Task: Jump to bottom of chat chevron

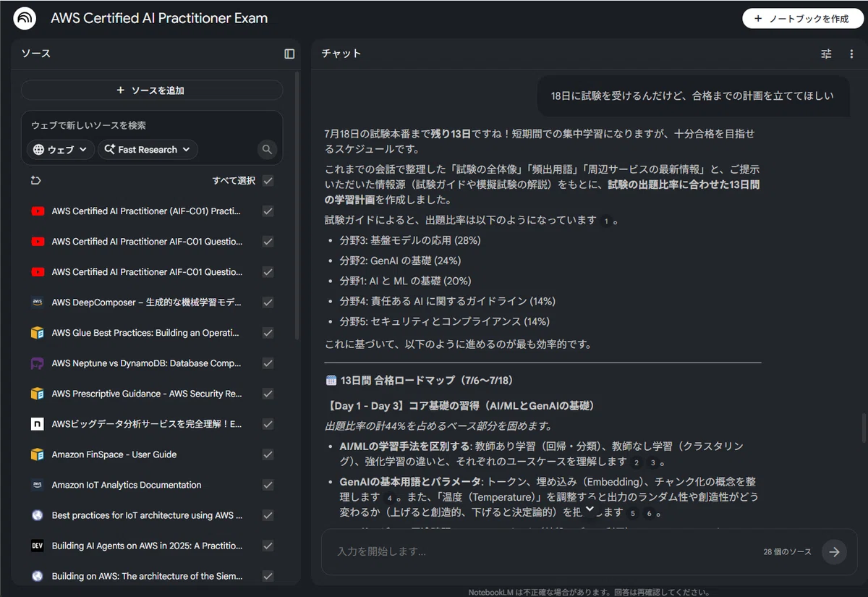Action: [590, 509]
